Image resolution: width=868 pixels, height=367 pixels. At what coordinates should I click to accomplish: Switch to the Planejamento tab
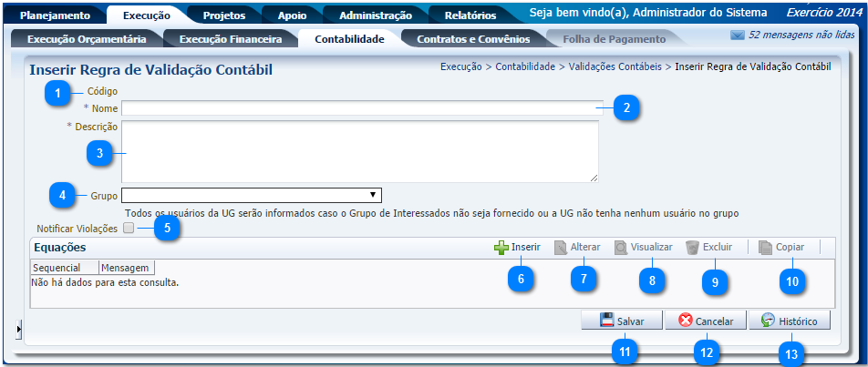(x=55, y=15)
